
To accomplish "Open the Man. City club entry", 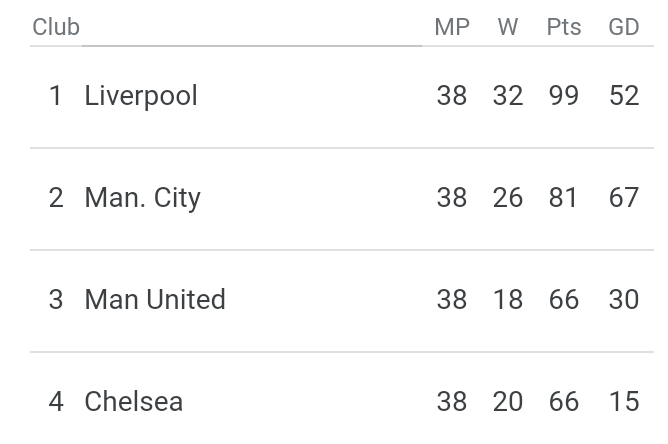I will click(142, 198).
